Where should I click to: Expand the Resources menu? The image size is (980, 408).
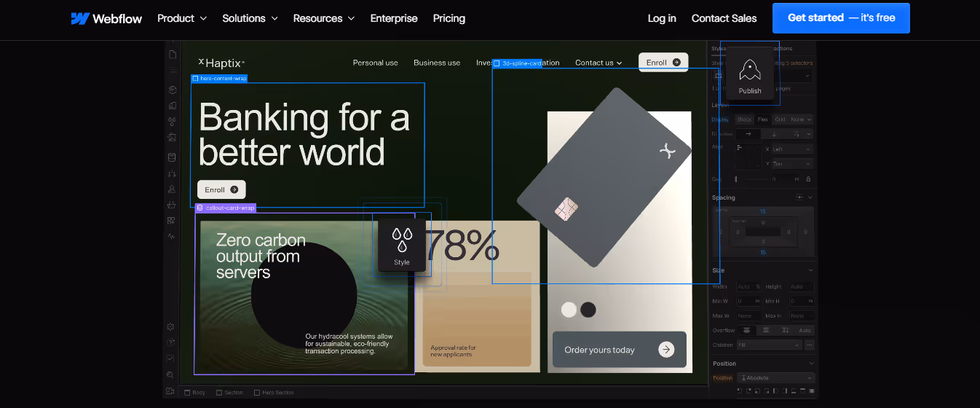(324, 18)
